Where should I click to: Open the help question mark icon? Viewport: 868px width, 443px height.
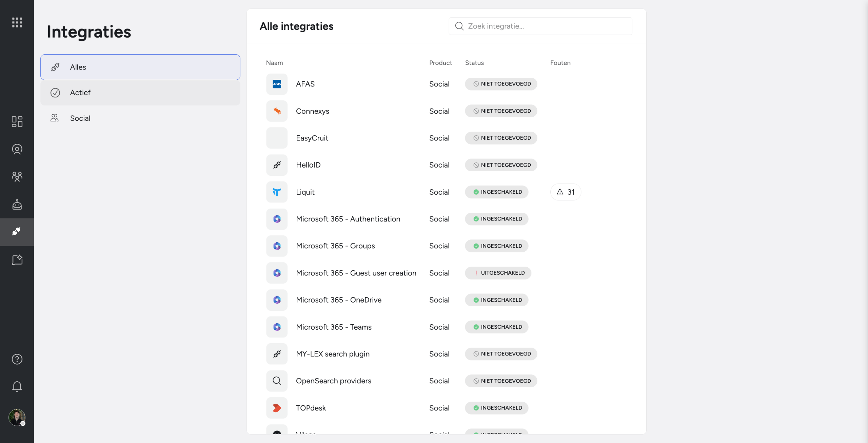pyautogui.click(x=17, y=359)
